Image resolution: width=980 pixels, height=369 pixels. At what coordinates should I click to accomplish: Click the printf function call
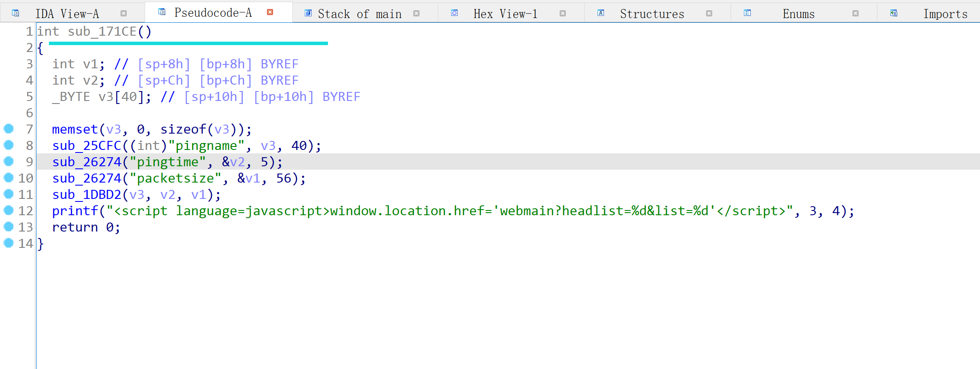(75, 211)
